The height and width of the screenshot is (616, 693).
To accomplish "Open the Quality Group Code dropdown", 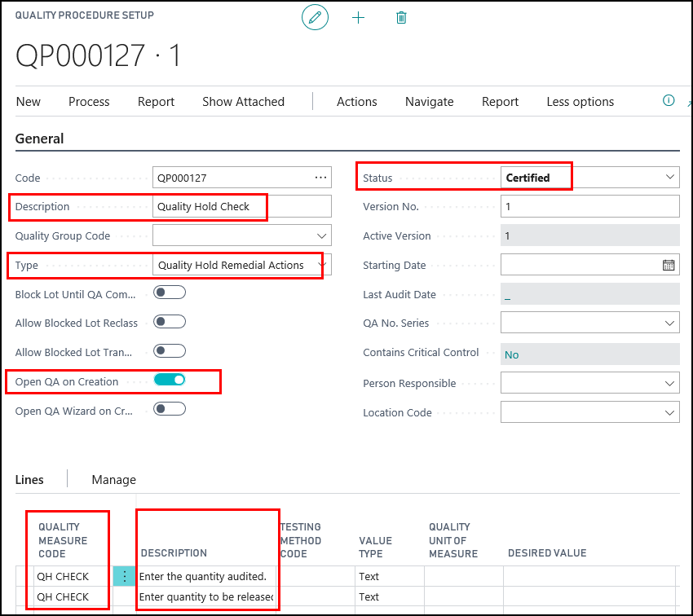I will pos(321,236).
